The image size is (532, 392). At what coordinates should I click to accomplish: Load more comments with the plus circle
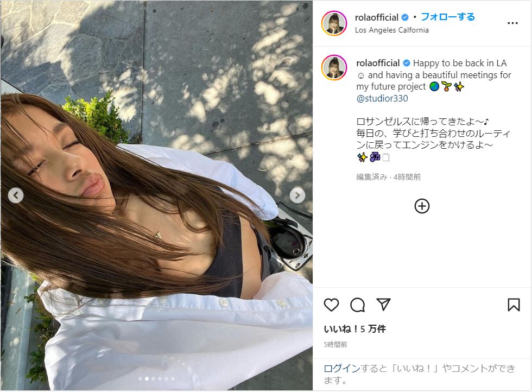click(422, 206)
